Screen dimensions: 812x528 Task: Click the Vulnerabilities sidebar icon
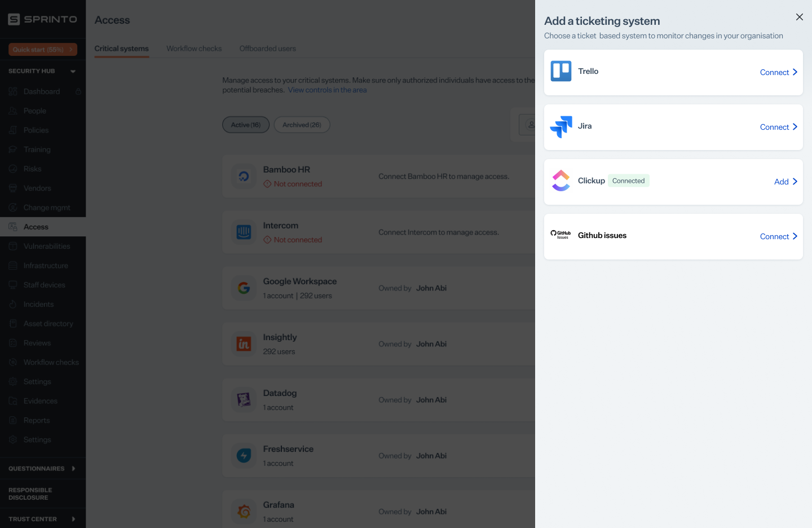pyautogui.click(x=13, y=246)
